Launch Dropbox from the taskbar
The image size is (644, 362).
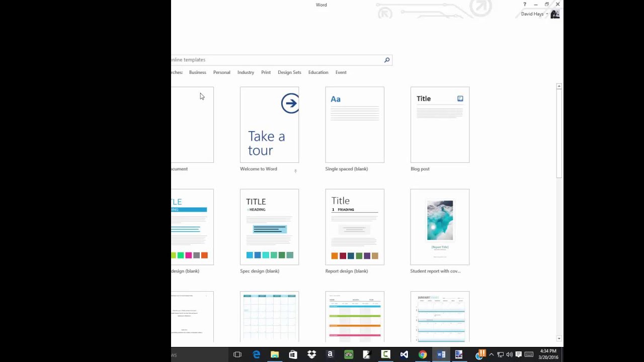(311, 355)
